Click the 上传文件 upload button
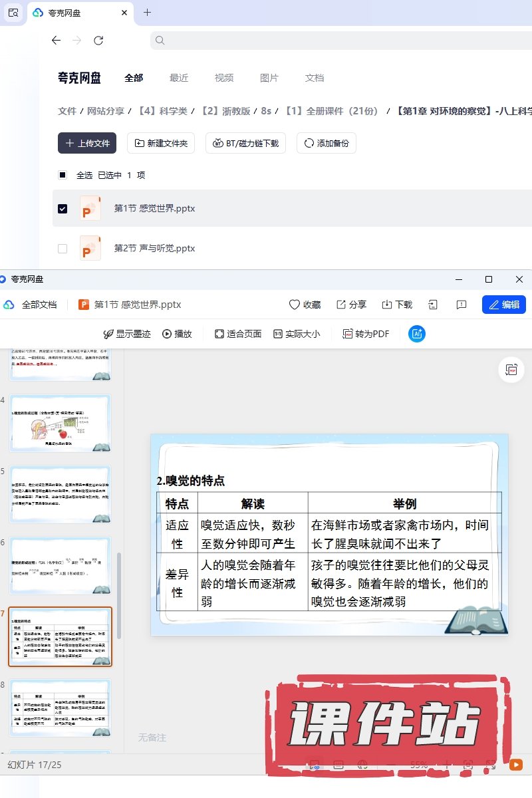 pyautogui.click(x=87, y=143)
